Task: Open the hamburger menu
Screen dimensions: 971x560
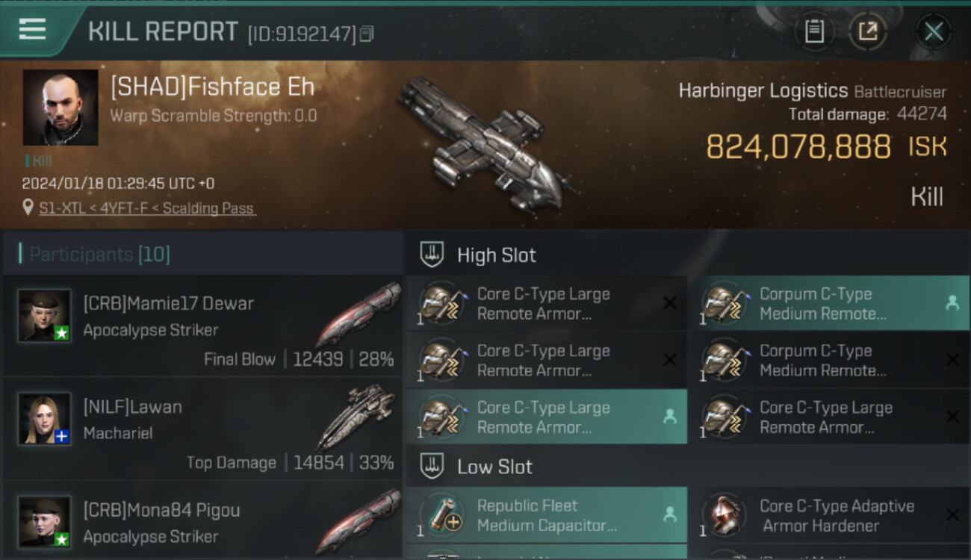Action: click(x=32, y=29)
